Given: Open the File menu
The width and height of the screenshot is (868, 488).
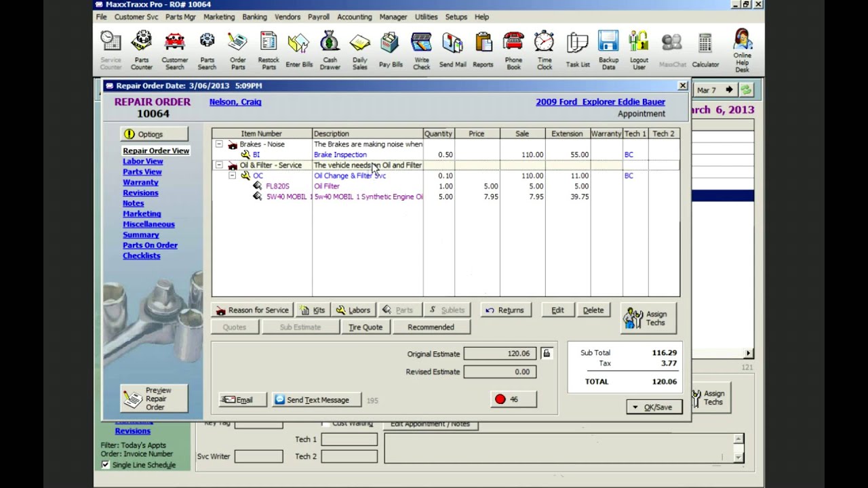Looking at the screenshot, I should [x=101, y=17].
